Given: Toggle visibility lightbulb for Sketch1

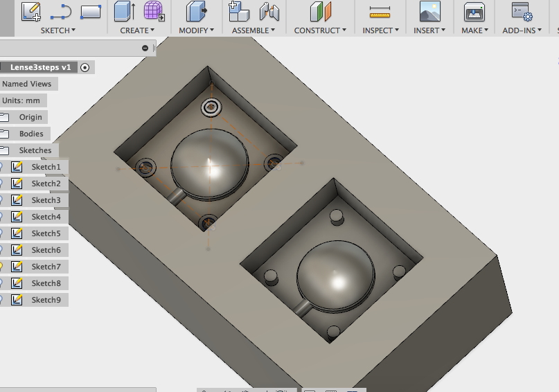Looking at the screenshot, I should [1, 167].
